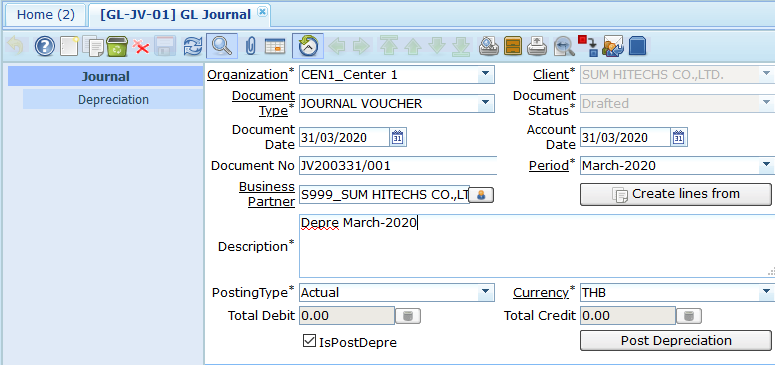Jump to the first record icon
Viewport: 775px width, 365px height.
tap(389, 46)
